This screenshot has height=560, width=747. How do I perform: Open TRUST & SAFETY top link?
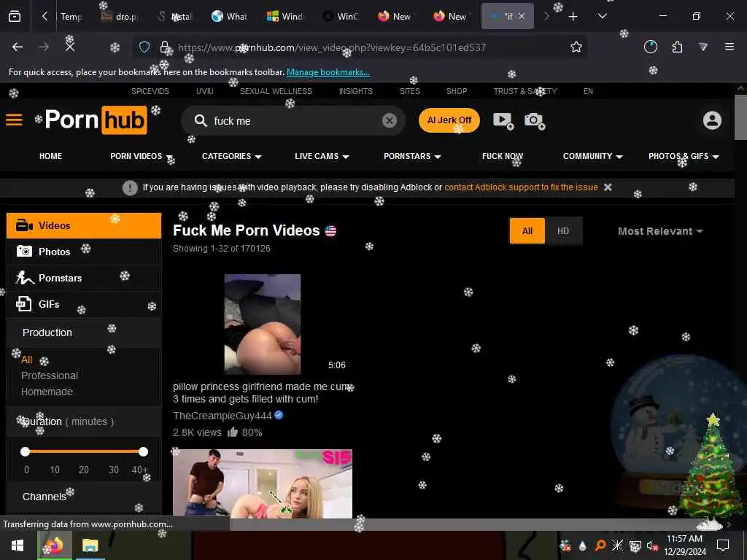[525, 91]
